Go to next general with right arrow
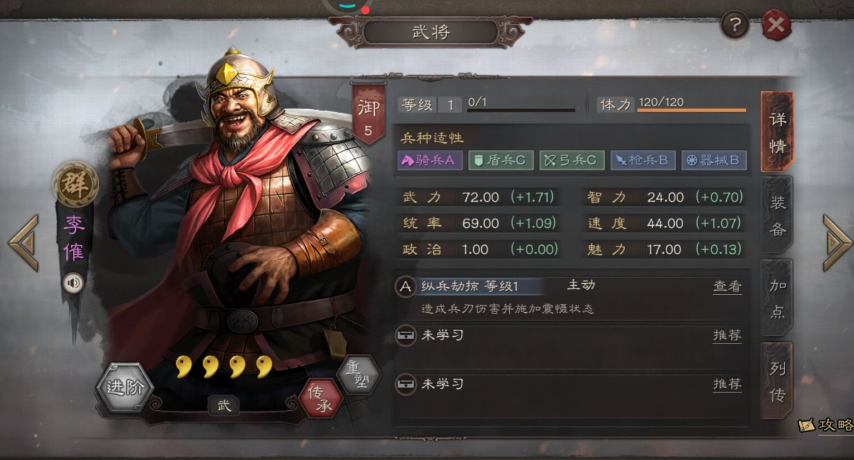This screenshot has height=460, width=854. 837,243
